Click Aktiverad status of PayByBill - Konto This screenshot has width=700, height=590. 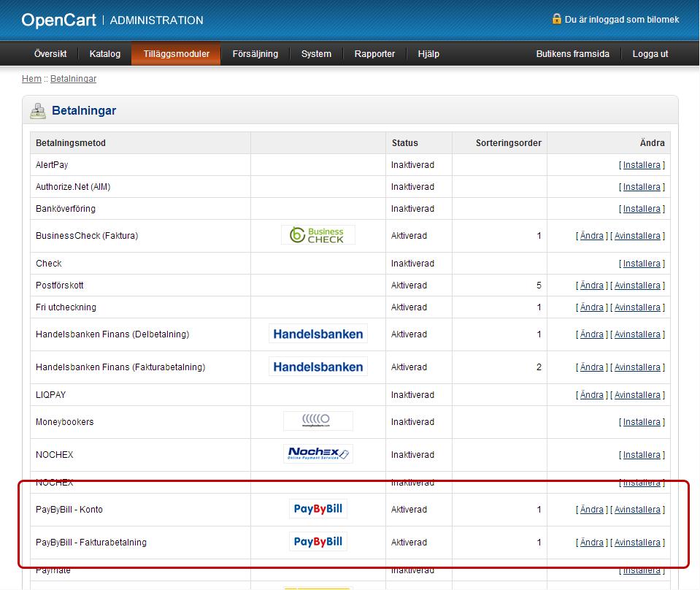[x=409, y=509]
